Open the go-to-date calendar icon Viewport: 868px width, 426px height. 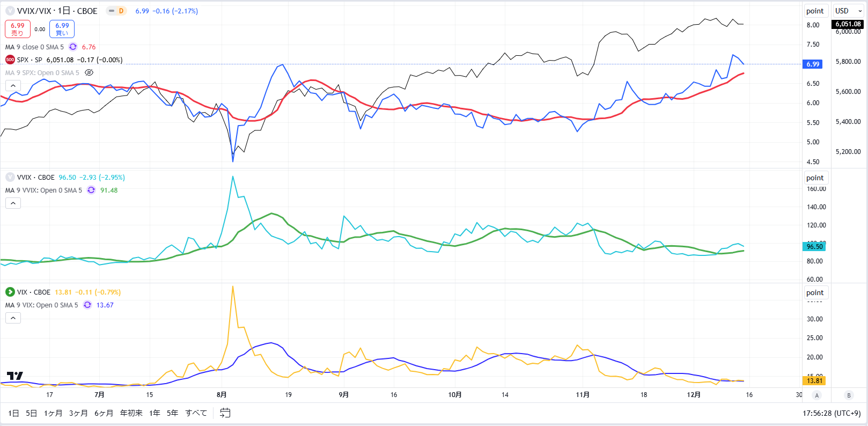tap(225, 413)
